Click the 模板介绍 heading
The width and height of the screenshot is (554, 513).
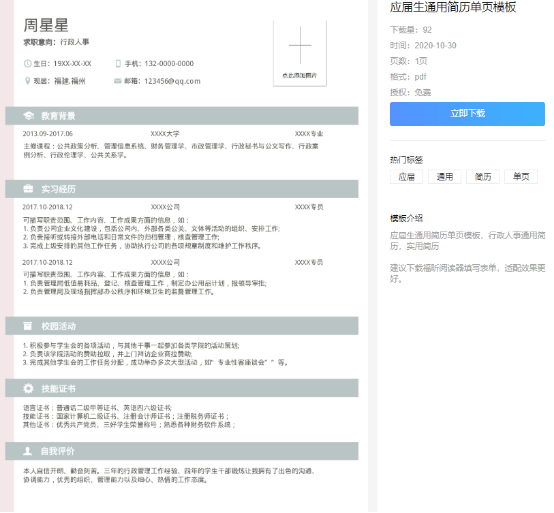[406, 218]
